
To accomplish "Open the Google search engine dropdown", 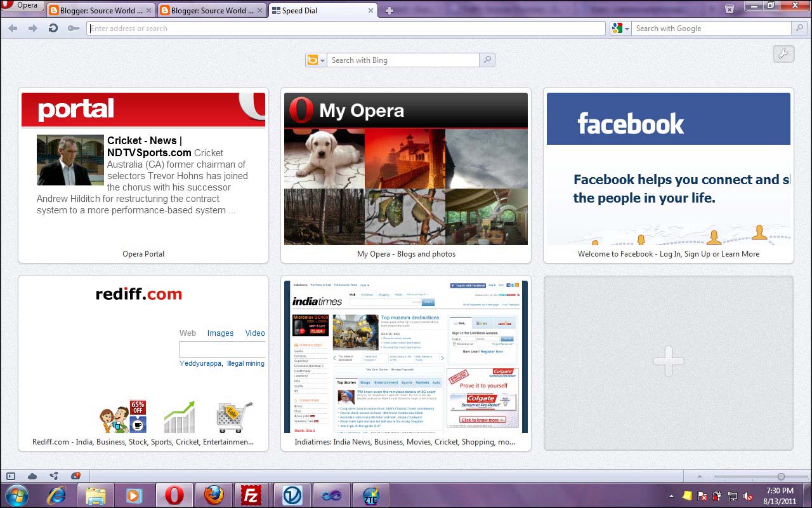I will coord(620,29).
